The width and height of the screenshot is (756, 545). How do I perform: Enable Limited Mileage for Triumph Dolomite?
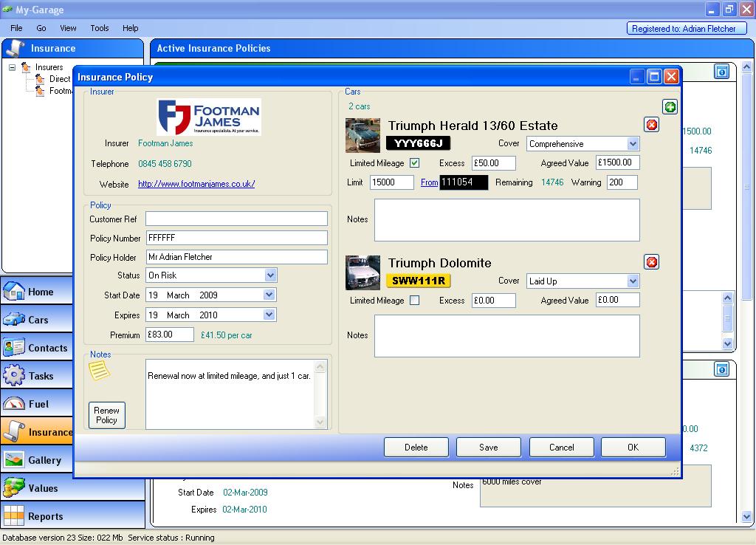(x=414, y=301)
